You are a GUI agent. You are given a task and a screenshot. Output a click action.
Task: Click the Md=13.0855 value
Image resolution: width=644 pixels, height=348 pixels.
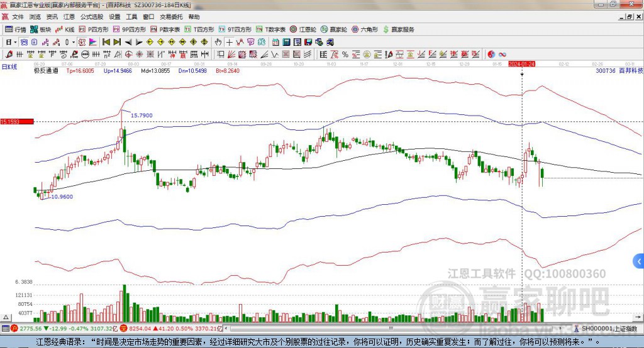pos(155,70)
